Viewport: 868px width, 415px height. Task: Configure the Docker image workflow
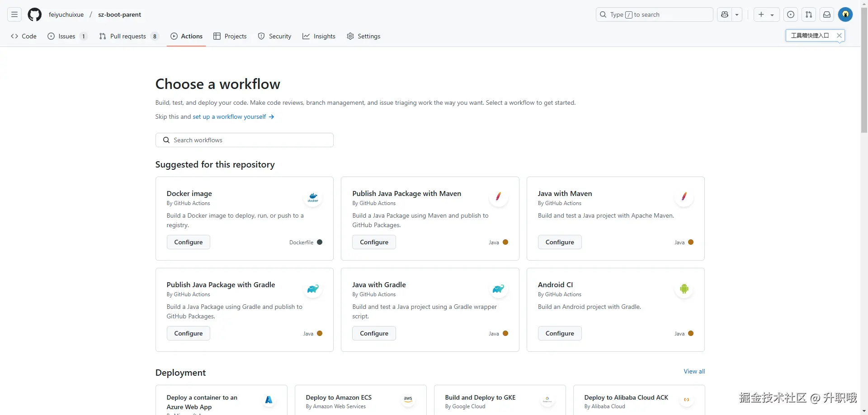[189, 242]
